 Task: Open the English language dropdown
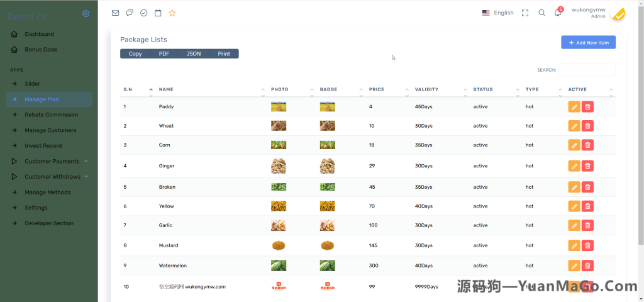click(x=497, y=13)
